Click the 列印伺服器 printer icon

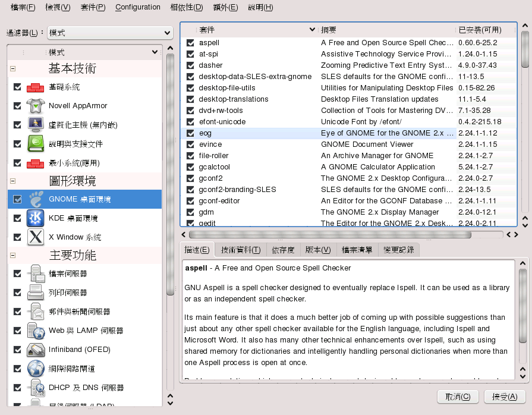pos(35,293)
